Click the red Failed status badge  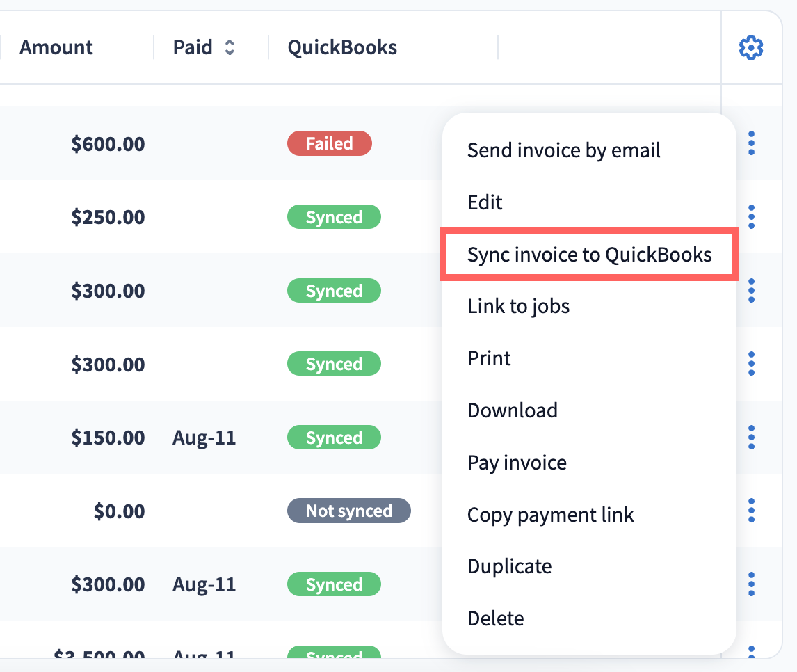click(x=329, y=144)
